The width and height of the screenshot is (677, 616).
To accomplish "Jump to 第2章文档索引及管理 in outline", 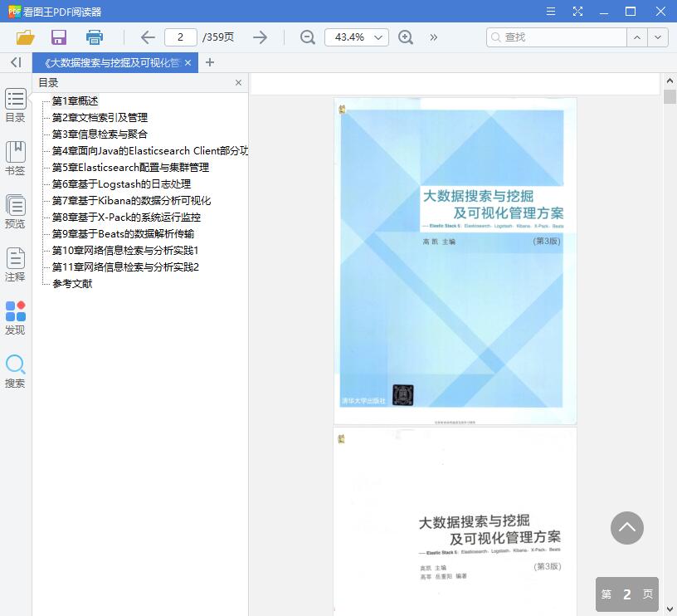I will (100, 118).
